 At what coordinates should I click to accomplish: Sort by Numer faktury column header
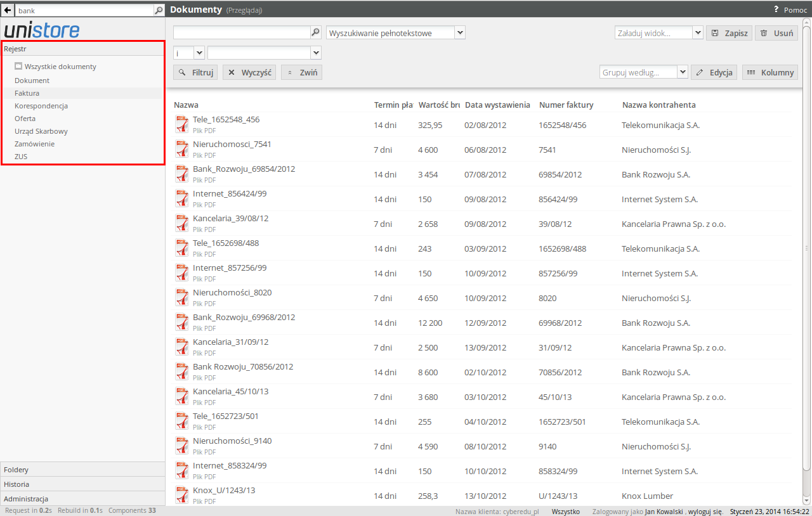(566, 105)
